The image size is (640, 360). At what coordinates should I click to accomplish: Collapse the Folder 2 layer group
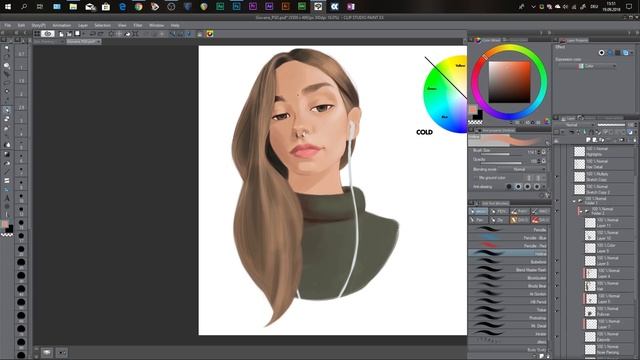click(x=580, y=211)
